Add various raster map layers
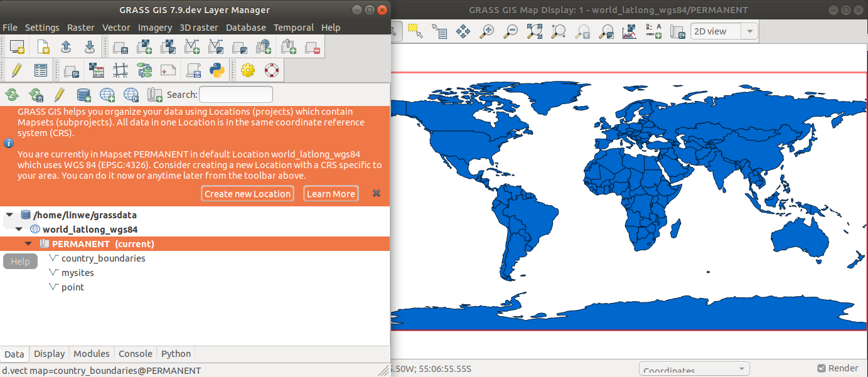 tap(168, 47)
